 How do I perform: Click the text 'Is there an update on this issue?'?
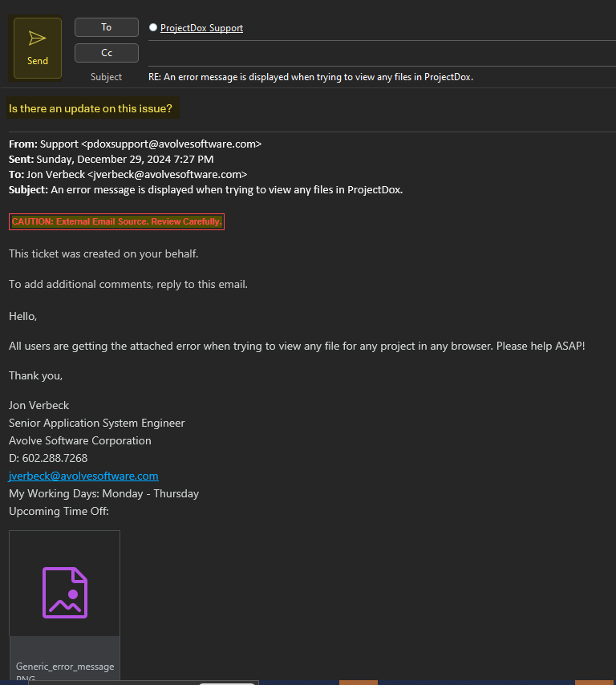91,108
